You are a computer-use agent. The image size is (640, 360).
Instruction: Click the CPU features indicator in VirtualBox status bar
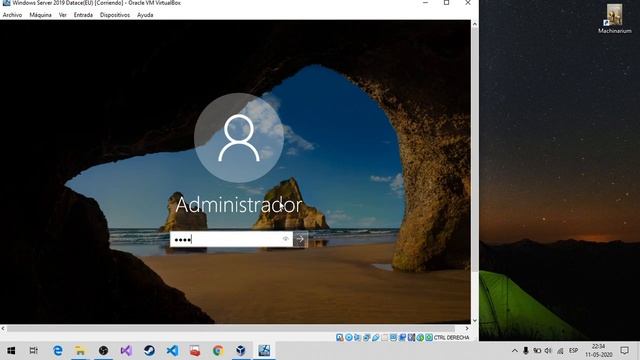411,338
